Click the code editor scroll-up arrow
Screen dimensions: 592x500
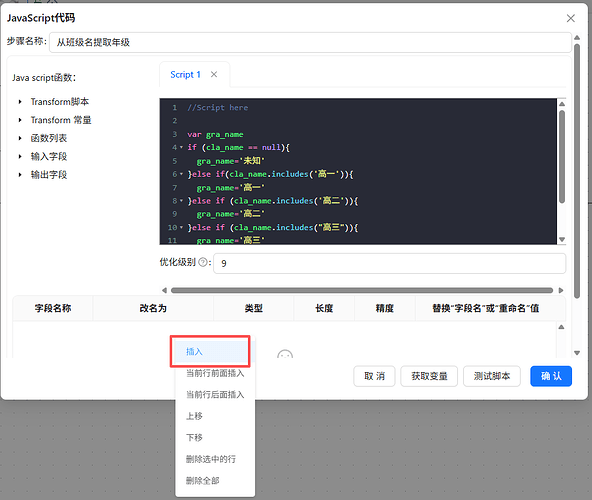click(x=562, y=104)
